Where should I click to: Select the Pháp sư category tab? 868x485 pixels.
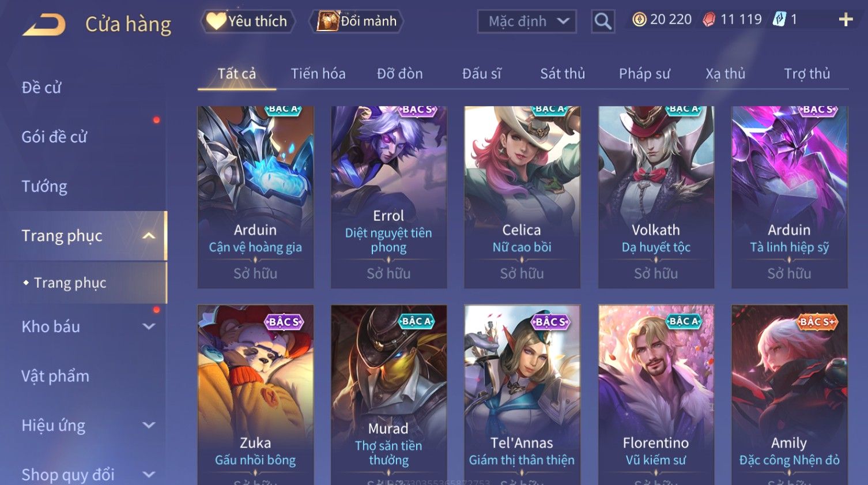644,74
